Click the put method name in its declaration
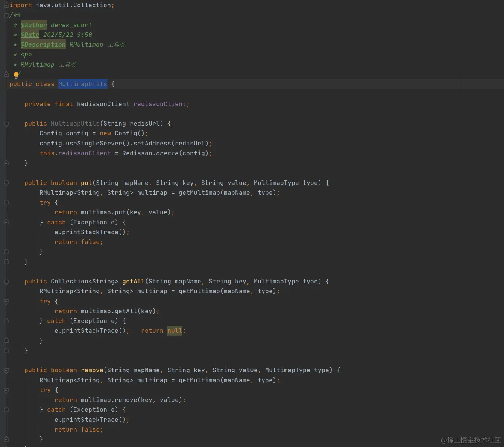 [87, 183]
